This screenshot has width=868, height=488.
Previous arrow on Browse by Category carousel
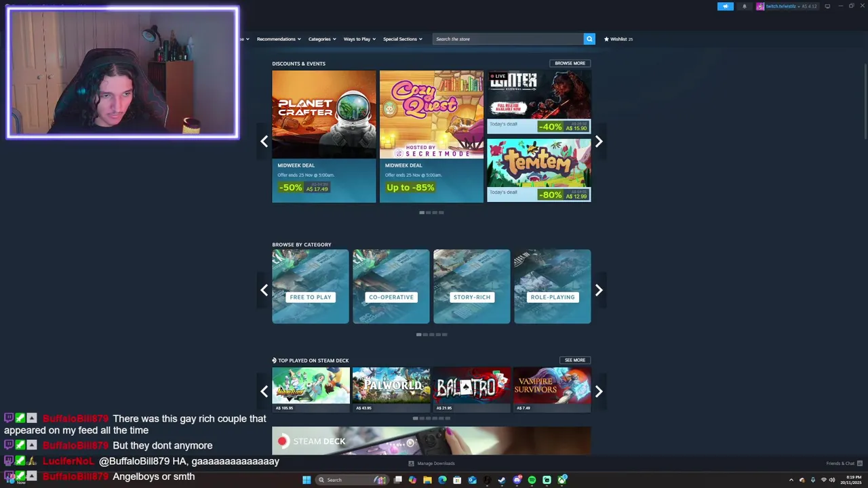[264, 290]
